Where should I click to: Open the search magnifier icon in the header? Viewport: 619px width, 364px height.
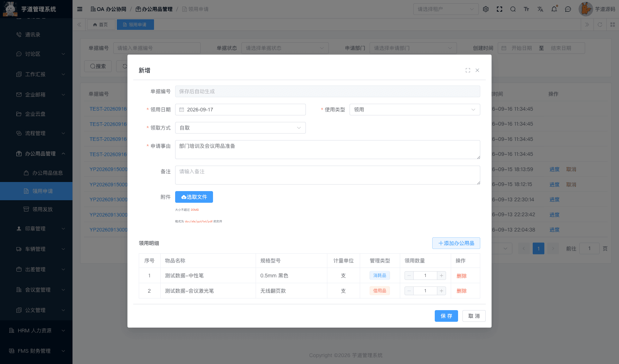513,9
